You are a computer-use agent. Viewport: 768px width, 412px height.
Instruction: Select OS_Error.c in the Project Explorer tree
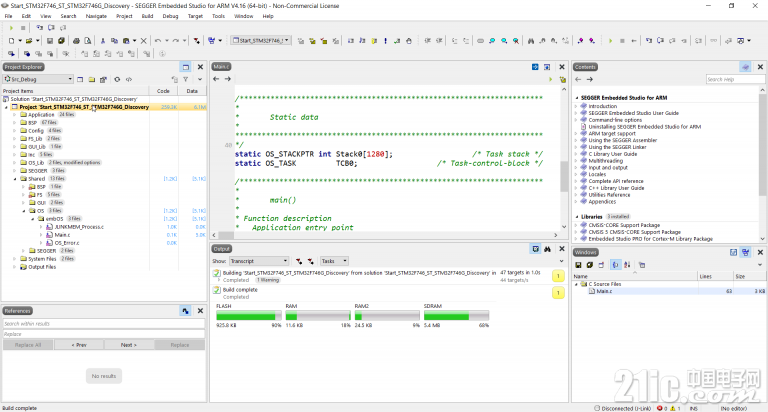click(x=67, y=243)
